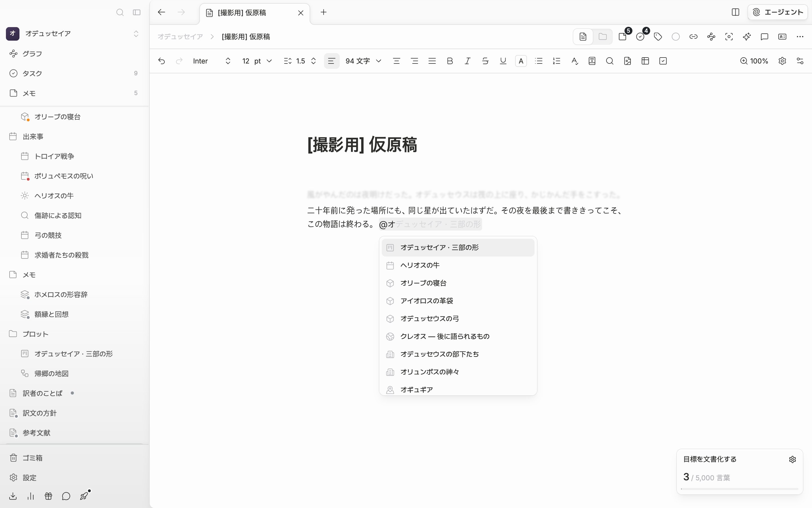Select right text alignment
This screenshot has height=508, width=812.
click(x=414, y=61)
